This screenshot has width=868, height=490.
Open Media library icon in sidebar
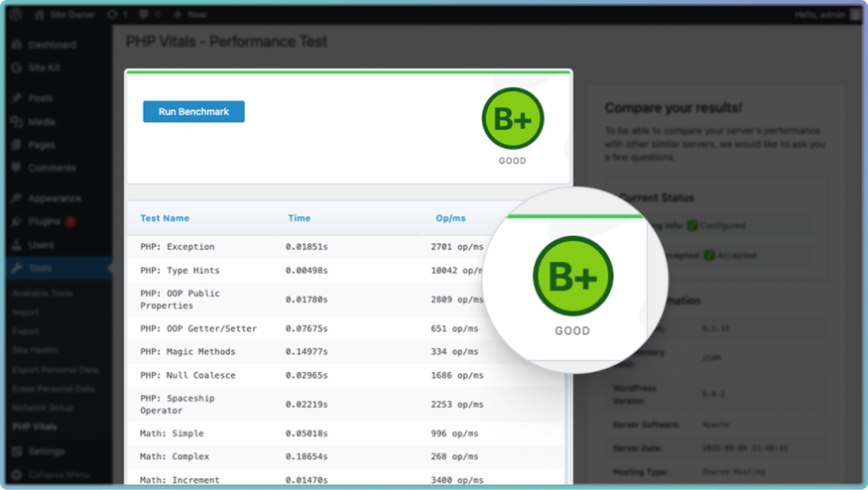pyautogui.click(x=18, y=122)
